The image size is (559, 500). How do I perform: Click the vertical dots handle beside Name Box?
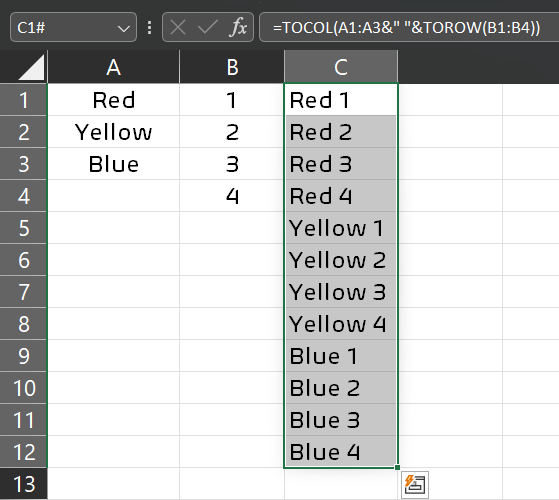point(150,27)
